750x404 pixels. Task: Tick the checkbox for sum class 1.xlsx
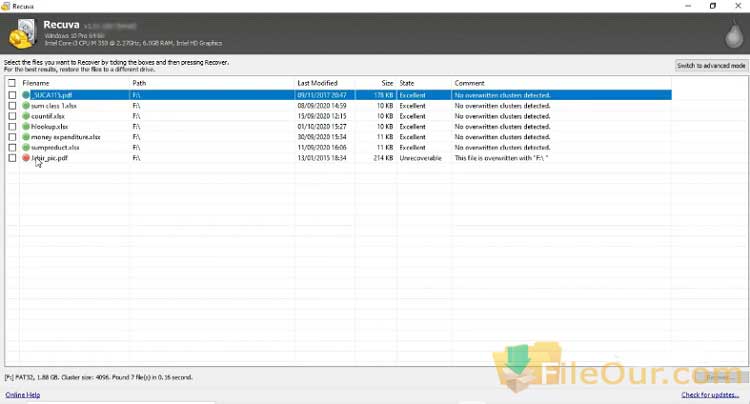[x=12, y=106]
